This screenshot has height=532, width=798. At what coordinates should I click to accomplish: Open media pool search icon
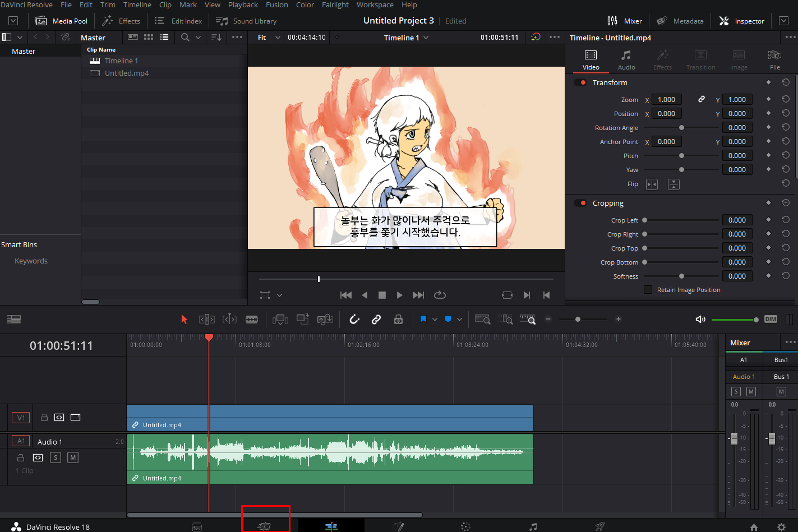pos(185,37)
